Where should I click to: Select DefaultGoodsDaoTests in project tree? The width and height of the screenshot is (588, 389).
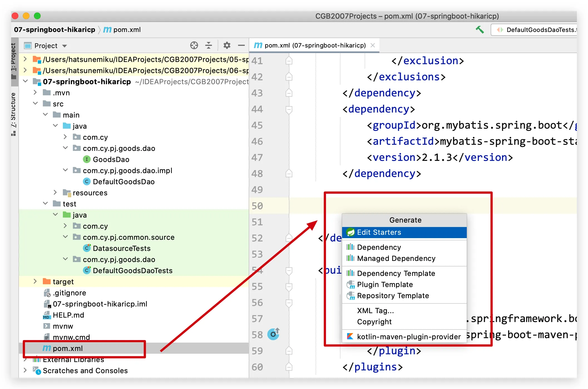[134, 270]
